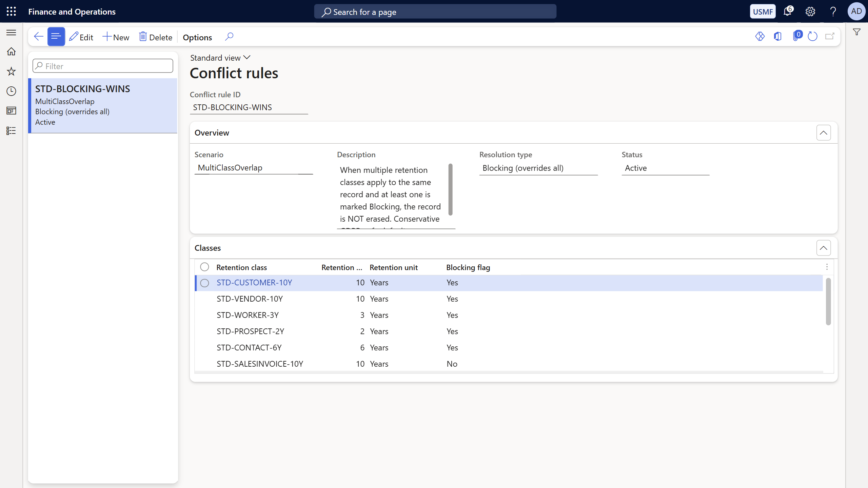Click Edit in the action pane

[81, 37]
